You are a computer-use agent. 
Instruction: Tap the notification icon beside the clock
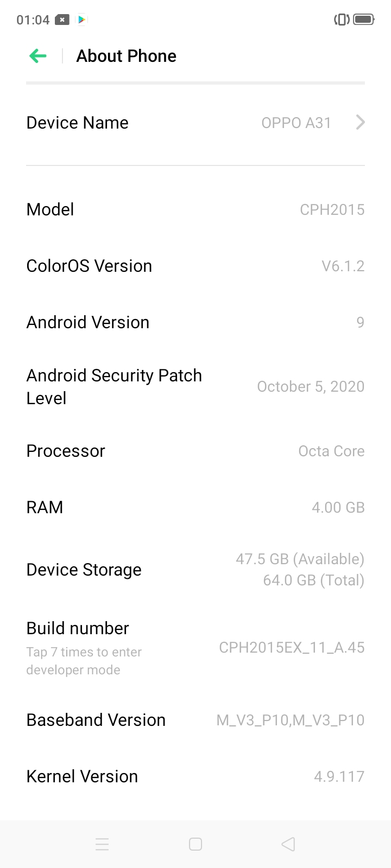(62, 20)
